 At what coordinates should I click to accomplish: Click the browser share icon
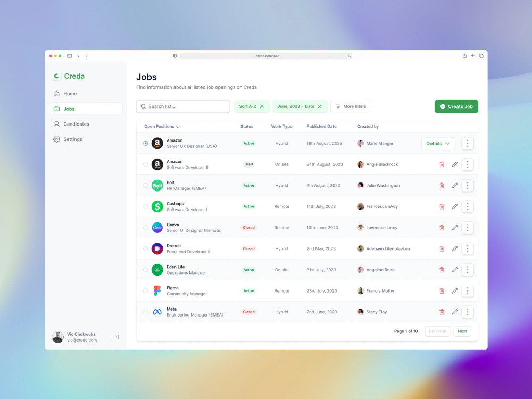coord(464,56)
